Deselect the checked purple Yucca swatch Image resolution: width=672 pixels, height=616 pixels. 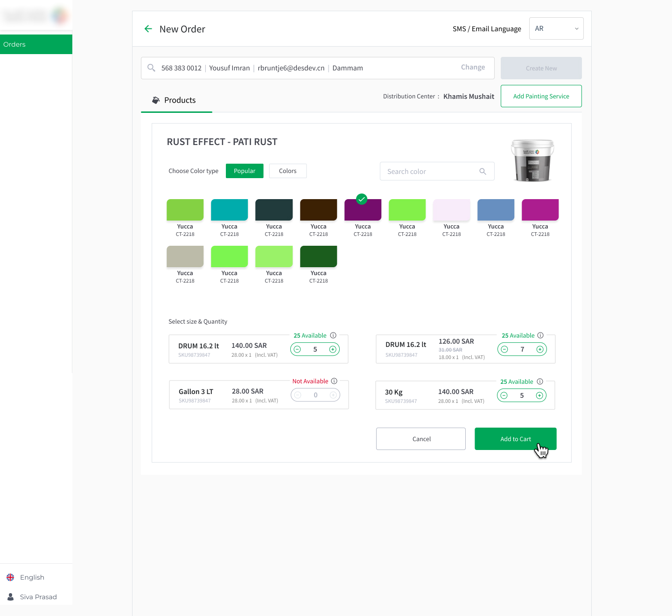click(x=363, y=209)
